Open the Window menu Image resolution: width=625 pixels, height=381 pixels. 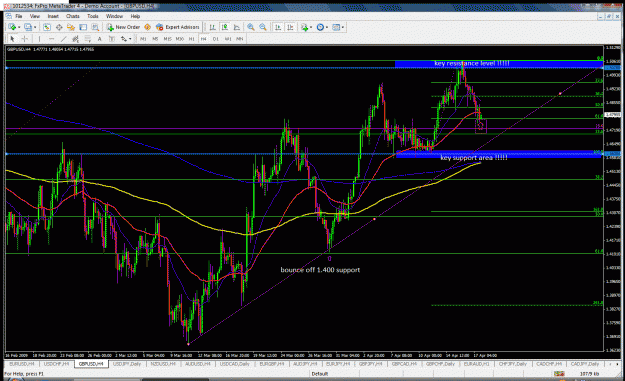pyautogui.click(x=114, y=16)
